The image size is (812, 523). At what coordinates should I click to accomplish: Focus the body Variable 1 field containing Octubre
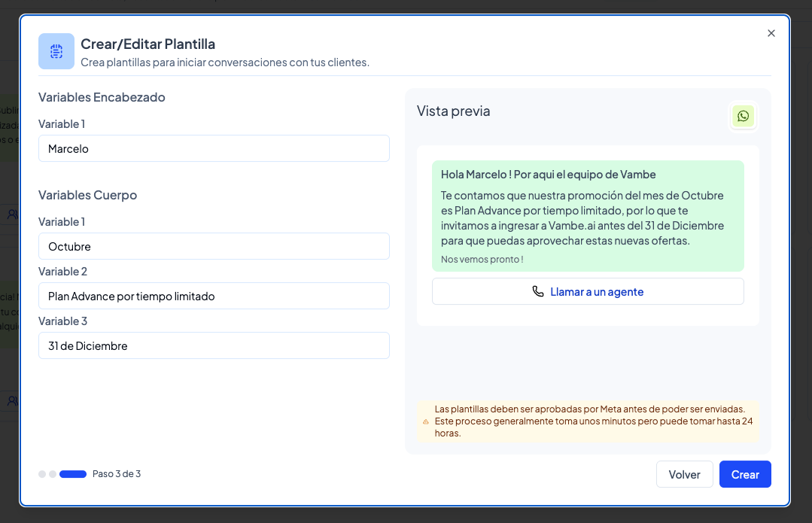pyautogui.click(x=214, y=246)
